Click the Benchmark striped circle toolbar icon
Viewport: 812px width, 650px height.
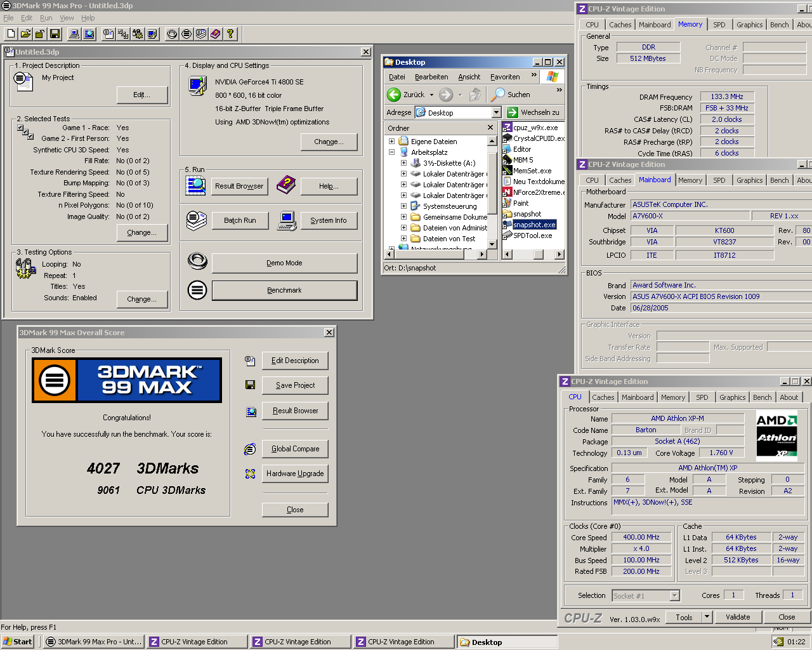click(187, 34)
